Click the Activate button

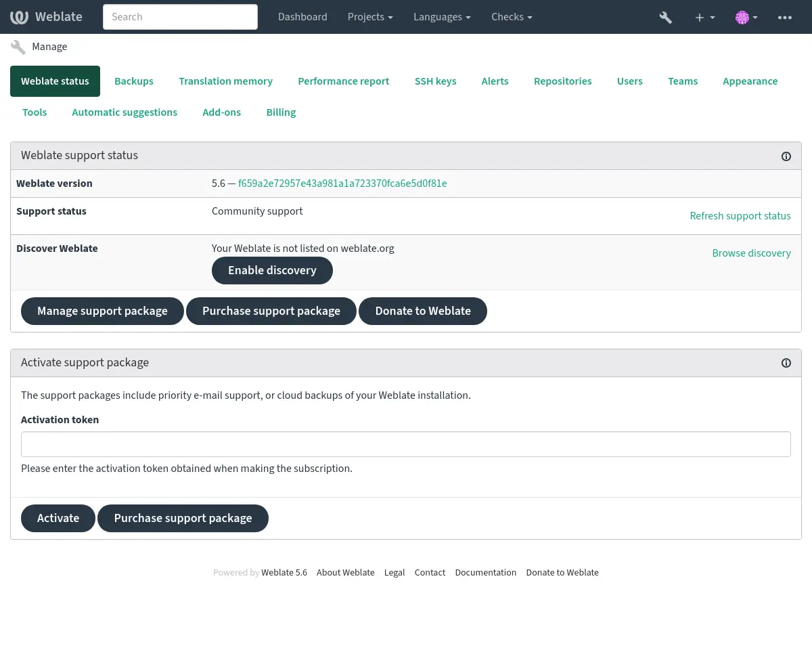tap(58, 518)
